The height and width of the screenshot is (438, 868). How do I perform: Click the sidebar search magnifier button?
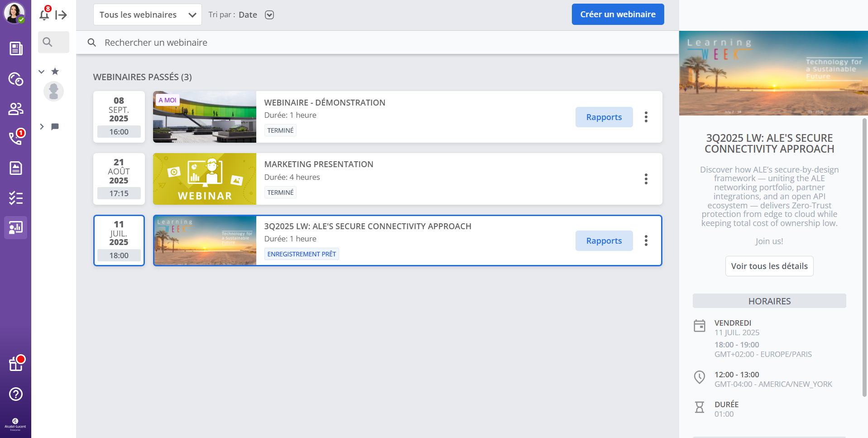pyautogui.click(x=53, y=42)
